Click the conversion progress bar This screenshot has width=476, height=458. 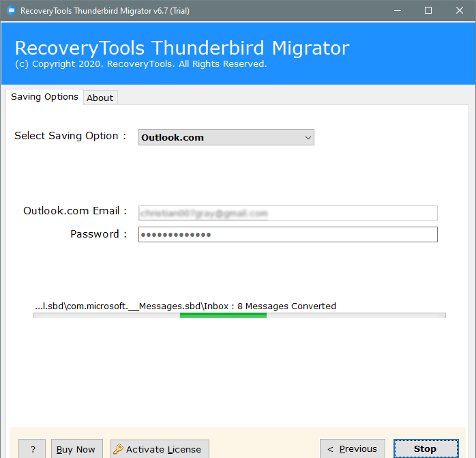pyautogui.click(x=239, y=315)
